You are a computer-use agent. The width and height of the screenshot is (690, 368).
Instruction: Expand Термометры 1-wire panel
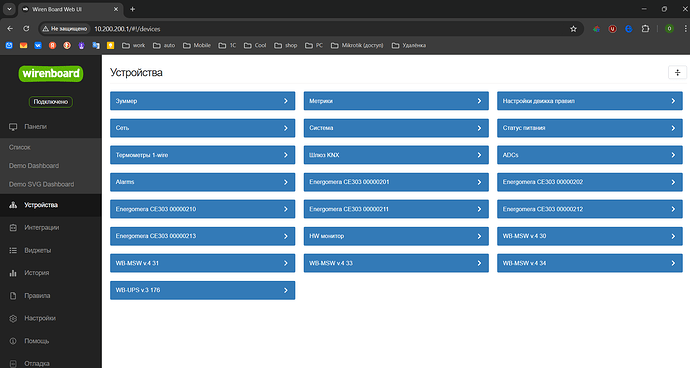click(x=202, y=155)
